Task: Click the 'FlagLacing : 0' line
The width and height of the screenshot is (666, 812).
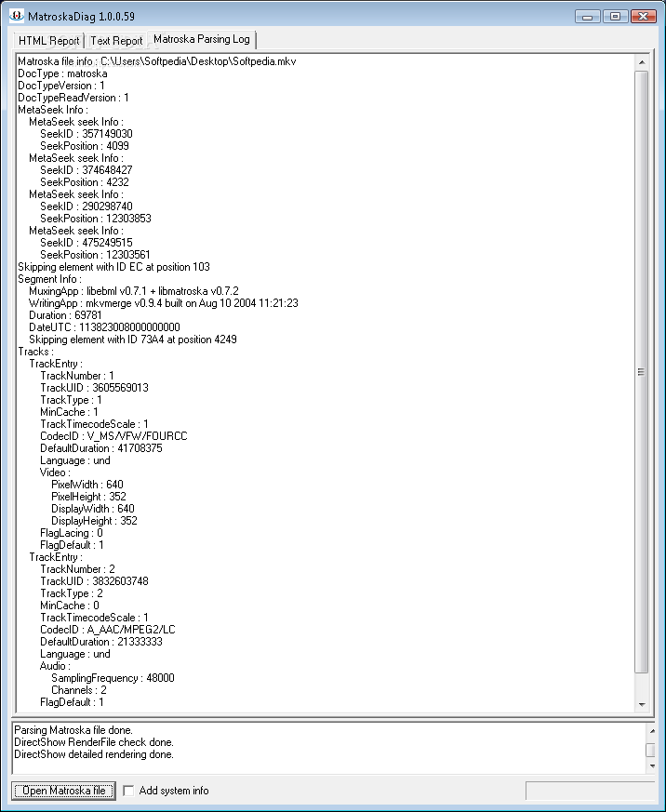Action: point(72,533)
